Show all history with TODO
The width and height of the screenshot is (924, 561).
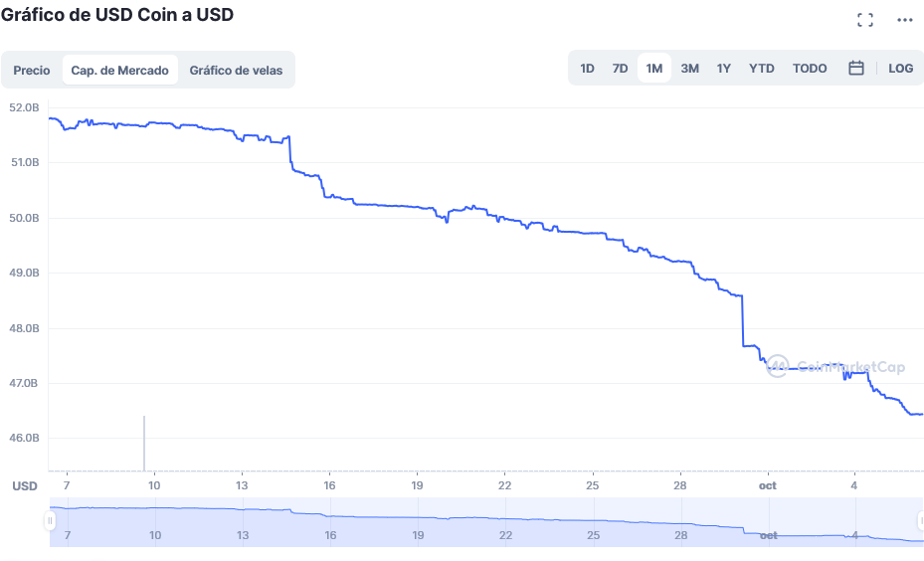click(x=810, y=69)
